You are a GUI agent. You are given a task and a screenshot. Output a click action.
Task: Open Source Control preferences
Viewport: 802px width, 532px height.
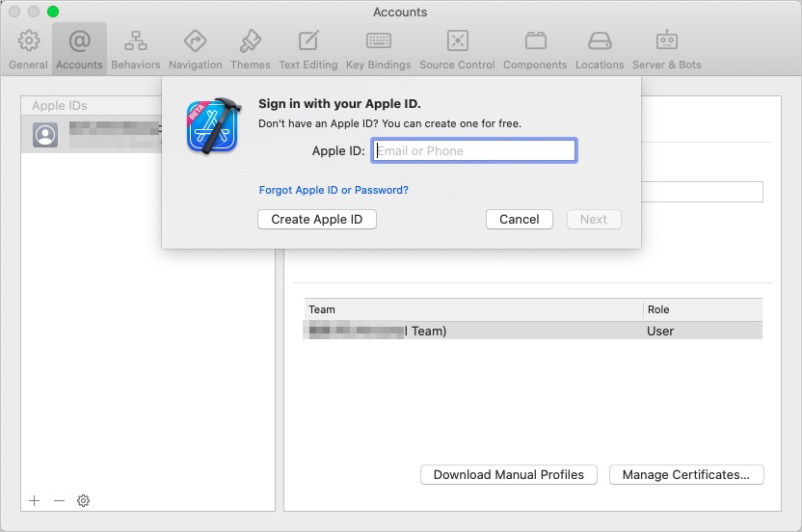tap(457, 48)
